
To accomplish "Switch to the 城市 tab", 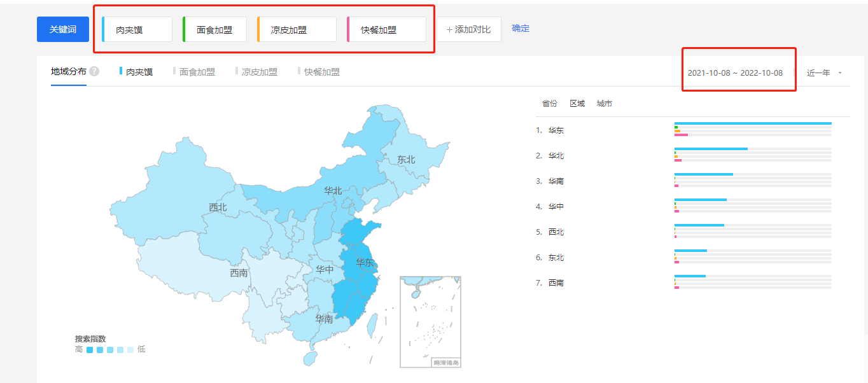I will [x=605, y=104].
